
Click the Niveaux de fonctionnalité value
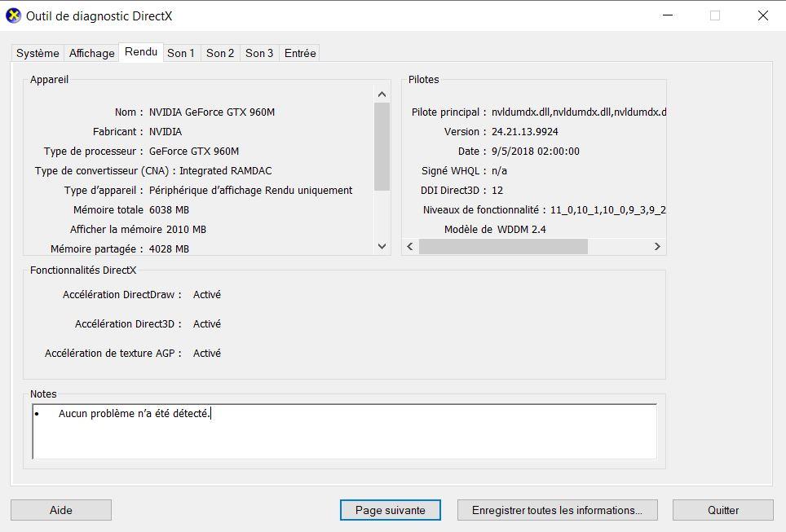608,210
